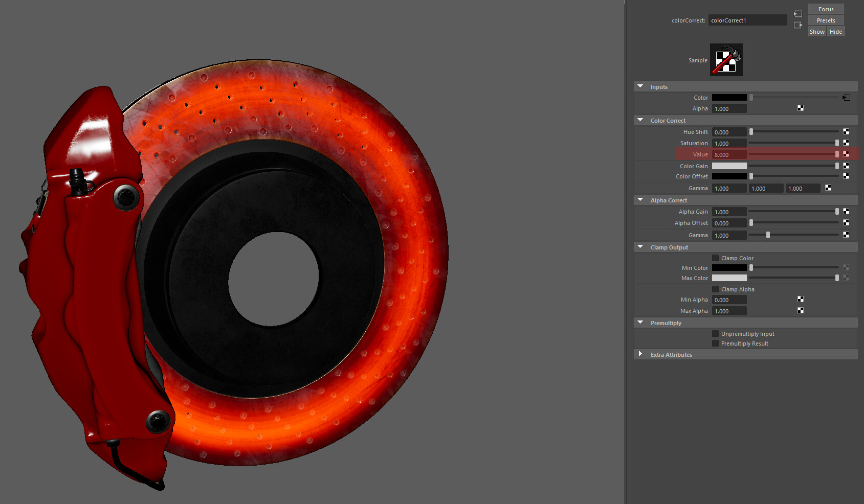Screen dimensions: 864x504
Task: Click the checker icon beside Min Alpha
Action: point(801,299)
